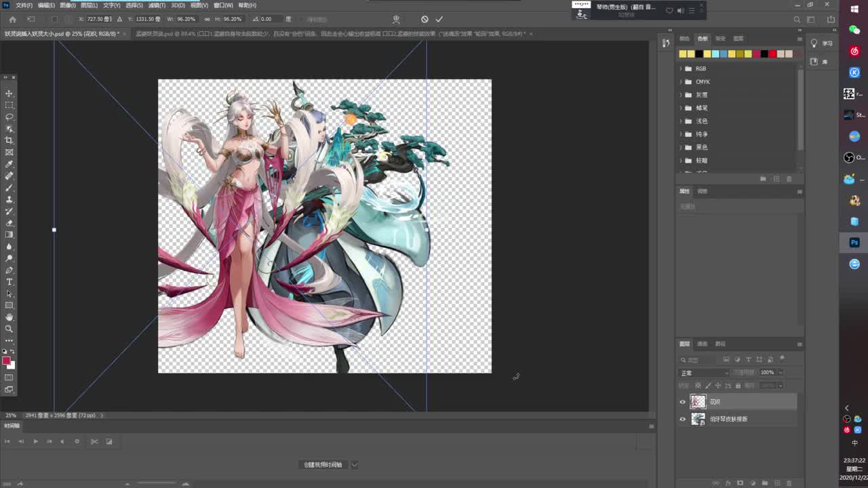Commit the transform with the checkmark
Screen dimensions: 868x488
pyautogui.click(x=439, y=19)
